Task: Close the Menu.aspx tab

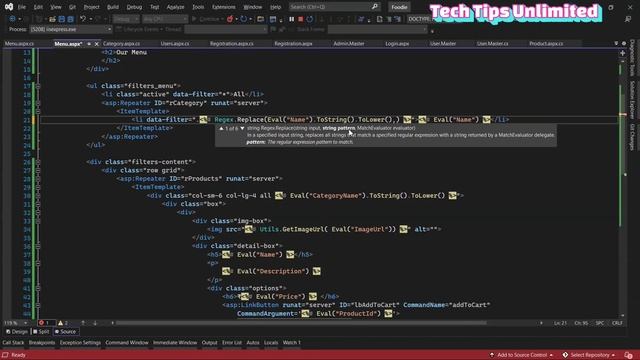Action: coord(97,44)
